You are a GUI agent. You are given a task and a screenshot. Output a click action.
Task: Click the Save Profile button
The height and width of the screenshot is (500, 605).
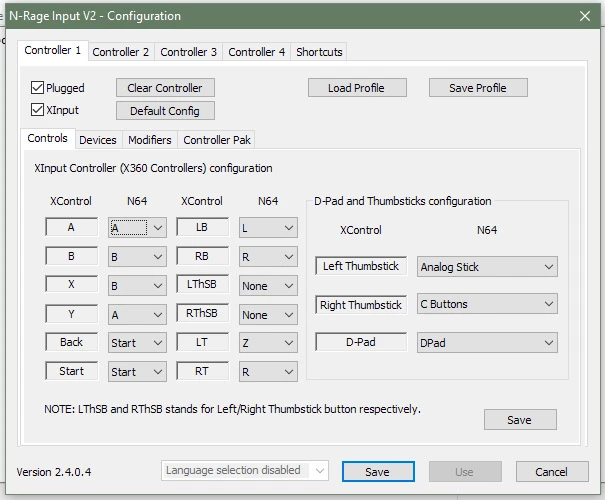[478, 88]
